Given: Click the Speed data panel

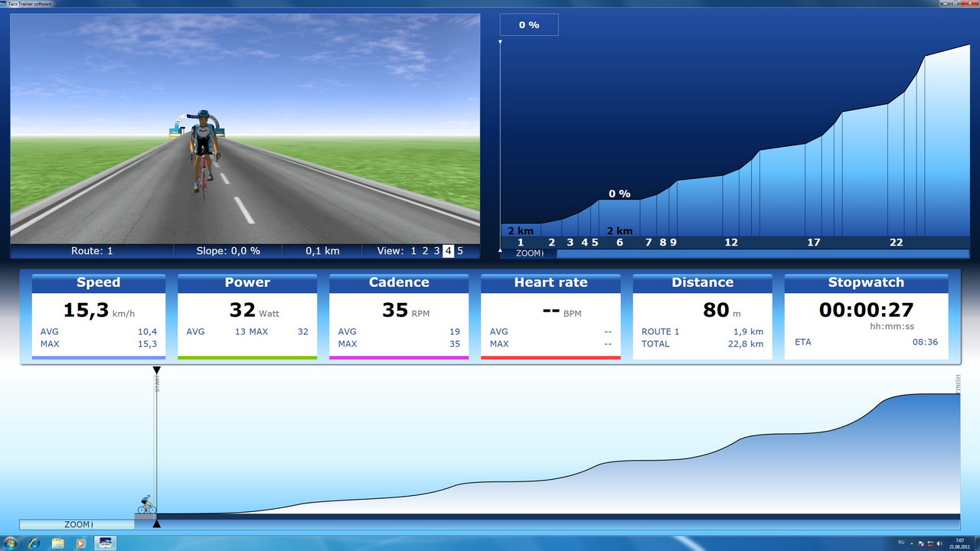Looking at the screenshot, I should (x=98, y=316).
